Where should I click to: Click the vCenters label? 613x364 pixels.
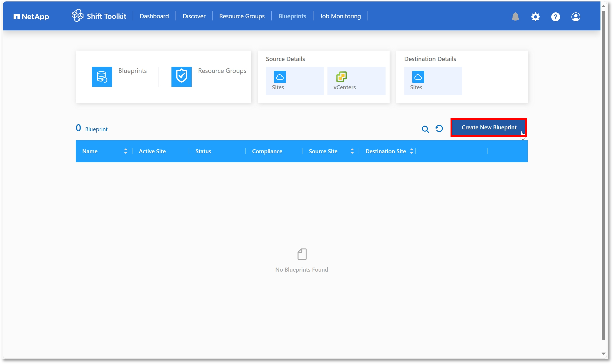tap(344, 87)
